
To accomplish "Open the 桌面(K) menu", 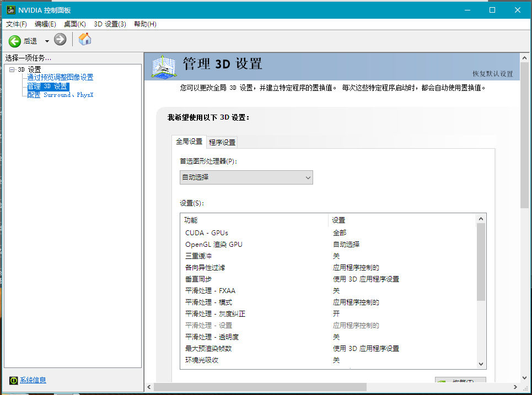I will click(74, 24).
